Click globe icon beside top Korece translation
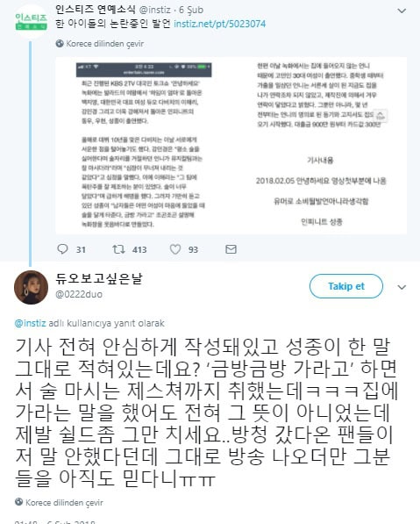 (60, 43)
